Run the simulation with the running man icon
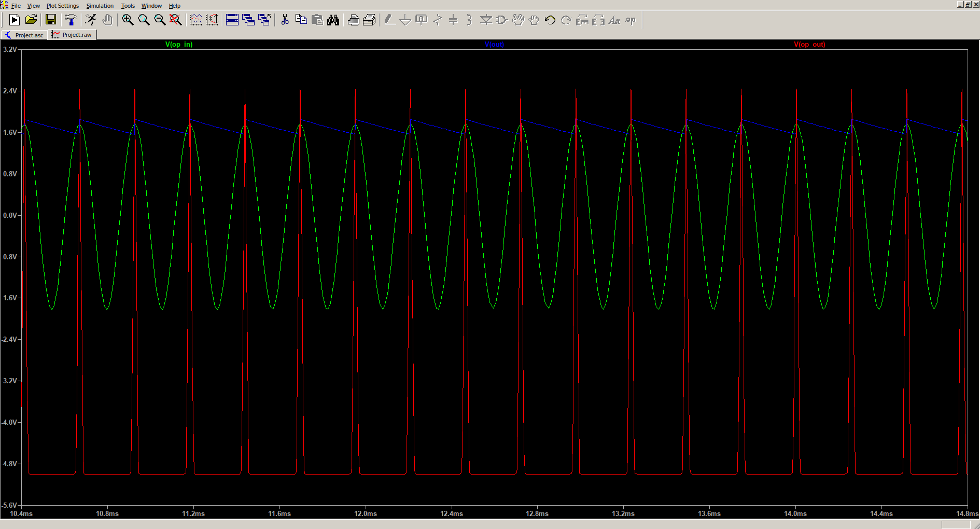This screenshot has height=529, width=980. coord(90,20)
